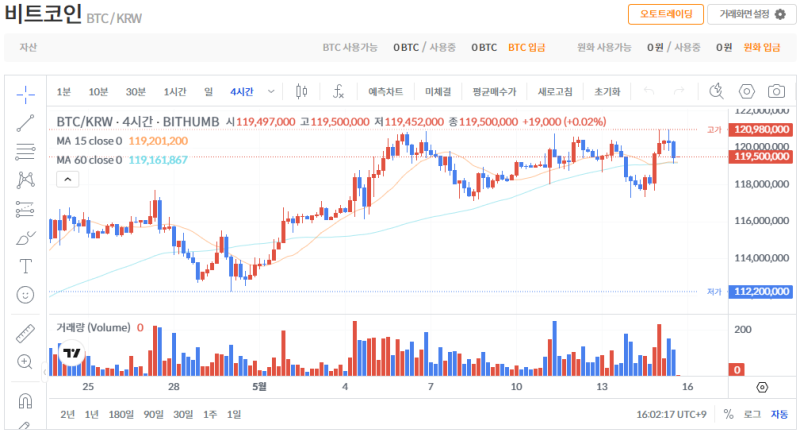Click the undo arrow icon

pos(649,91)
